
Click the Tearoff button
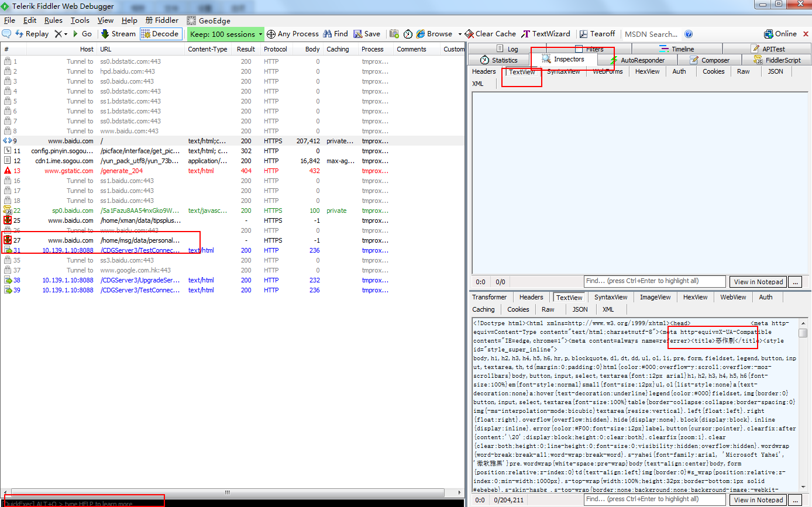point(597,34)
